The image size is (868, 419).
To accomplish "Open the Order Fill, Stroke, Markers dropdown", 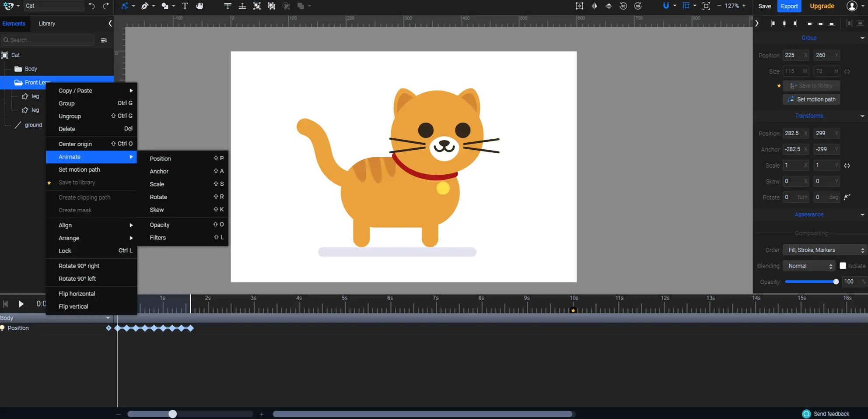I will coord(825,250).
